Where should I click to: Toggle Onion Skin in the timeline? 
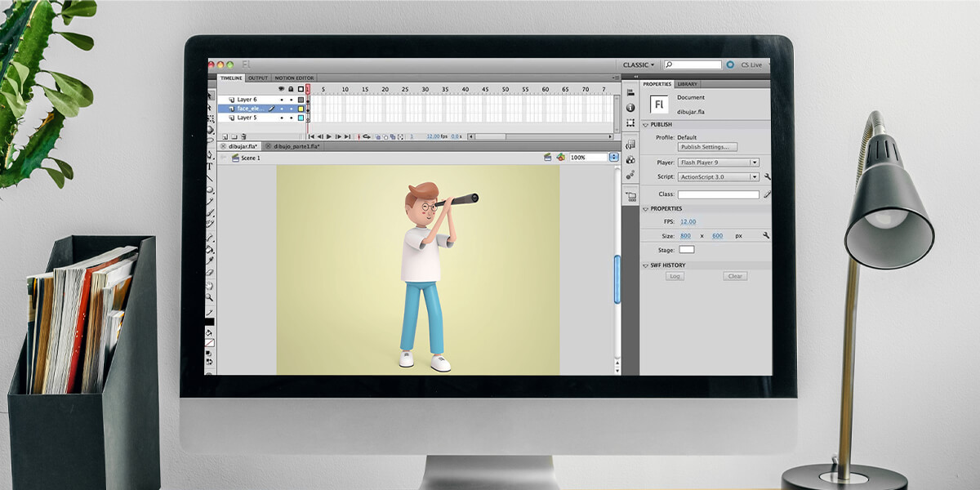378,137
